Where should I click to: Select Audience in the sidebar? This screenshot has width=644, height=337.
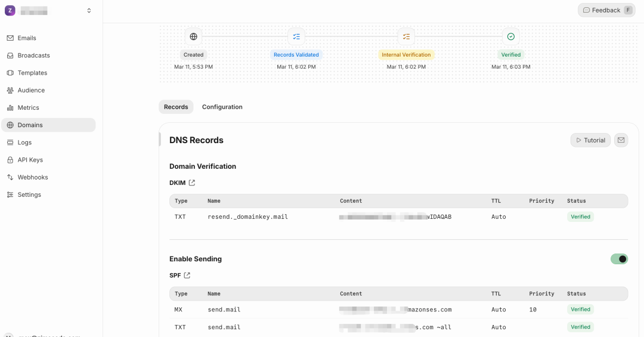pos(48,90)
